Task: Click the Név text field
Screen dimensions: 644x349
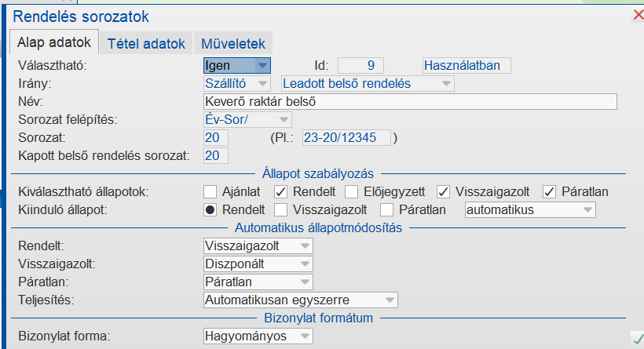Action: click(x=408, y=101)
